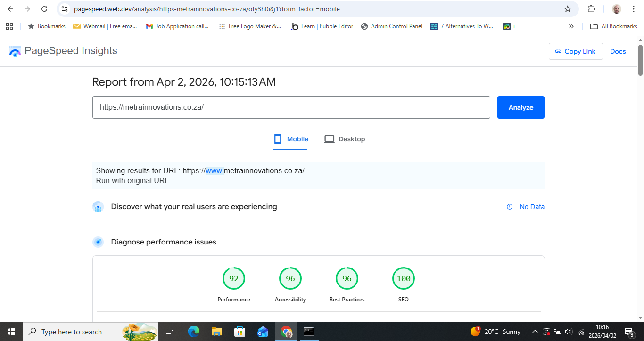Expand hidden system tray icons
Image resolution: width=644 pixels, height=341 pixels.
click(535, 332)
